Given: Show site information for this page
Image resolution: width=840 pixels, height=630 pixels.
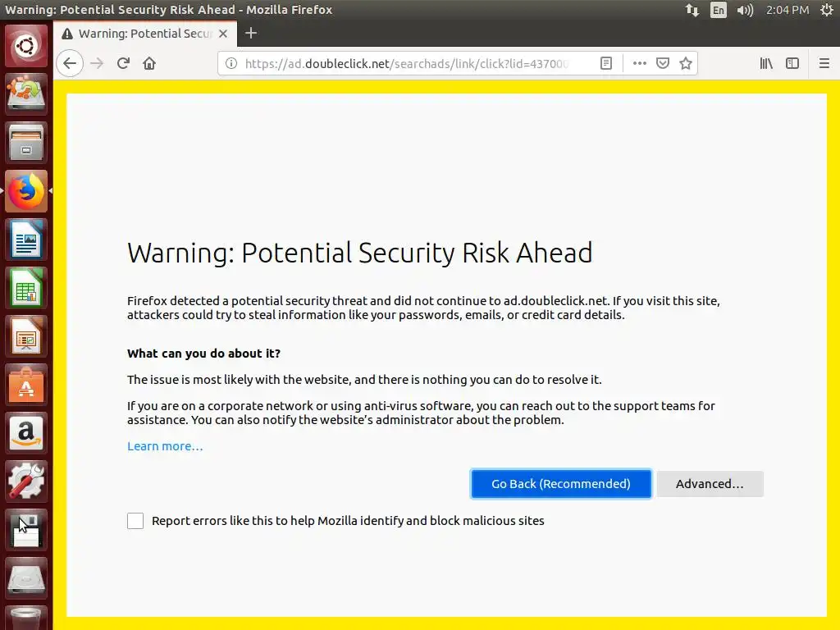Looking at the screenshot, I should point(231,63).
